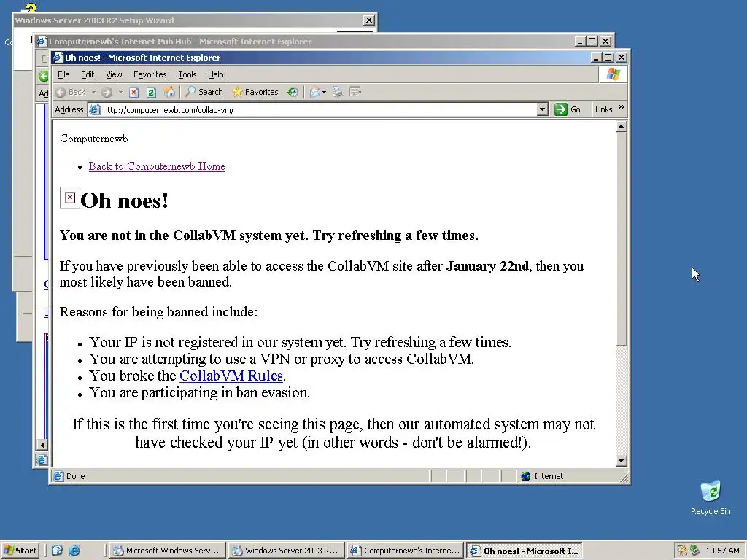Open the Favorites pane
The width and height of the screenshot is (747, 560).
255,92
